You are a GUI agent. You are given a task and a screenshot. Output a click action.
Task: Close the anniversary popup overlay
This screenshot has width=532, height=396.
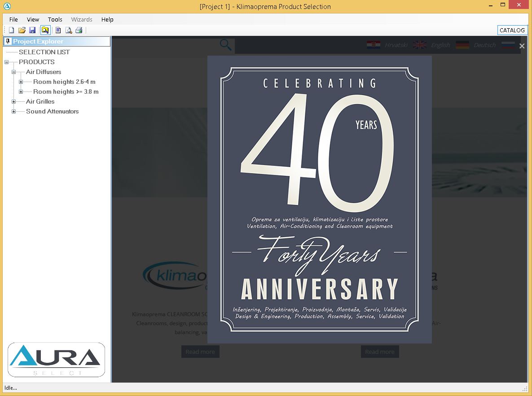tap(522, 46)
